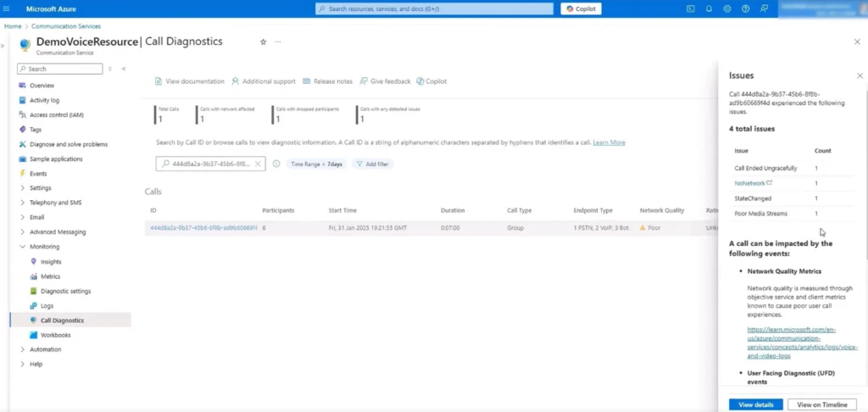Click the View on Timeline button
Image resolution: width=868 pixels, height=412 pixels.
(821, 404)
